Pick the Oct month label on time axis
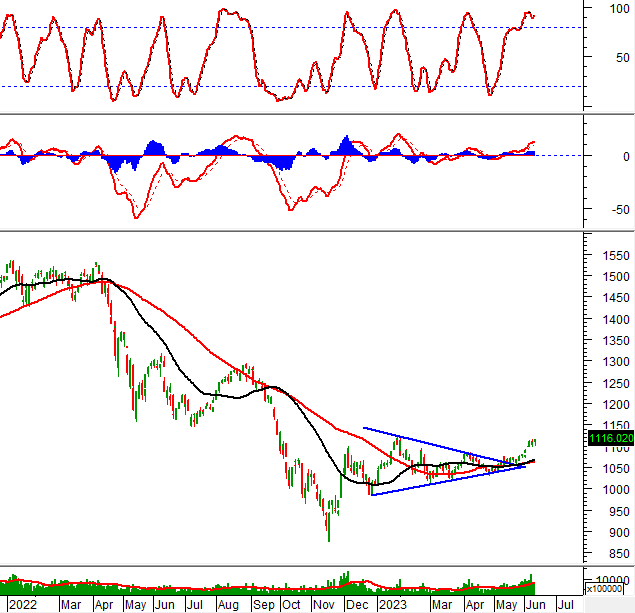The width and height of the screenshot is (635, 613). [x=291, y=604]
